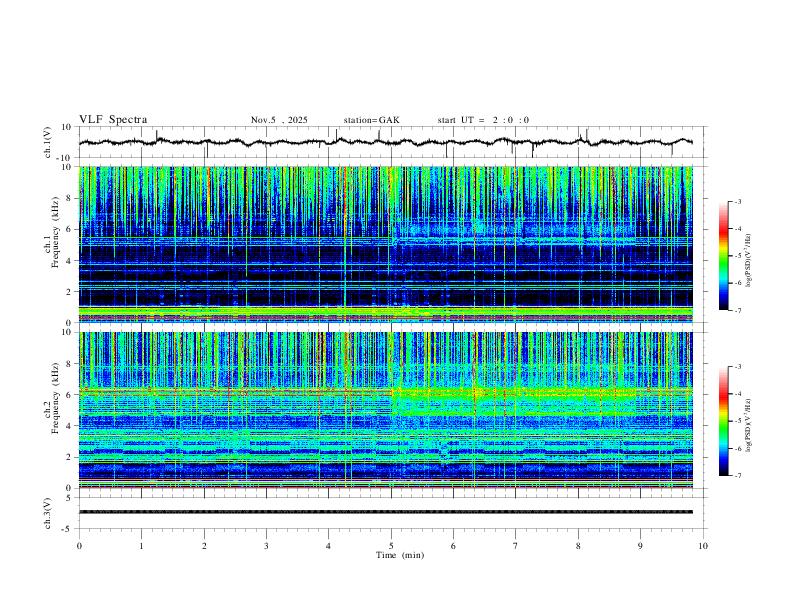Click the ch.2 spectrogram panel
The width and height of the screenshot is (792, 612).
tap(386, 410)
